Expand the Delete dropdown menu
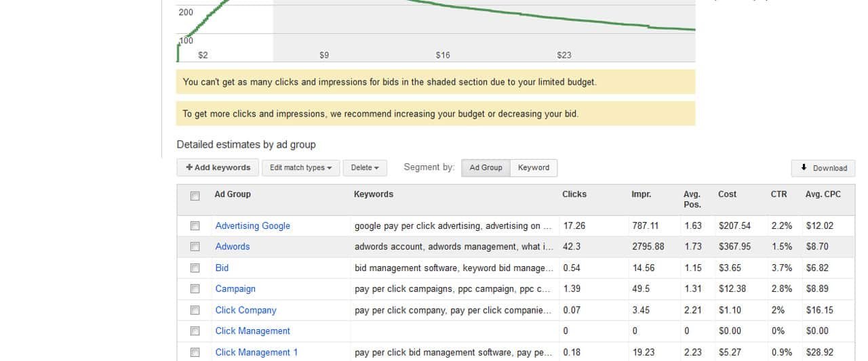The width and height of the screenshot is (868, 361). coord(365,168)
